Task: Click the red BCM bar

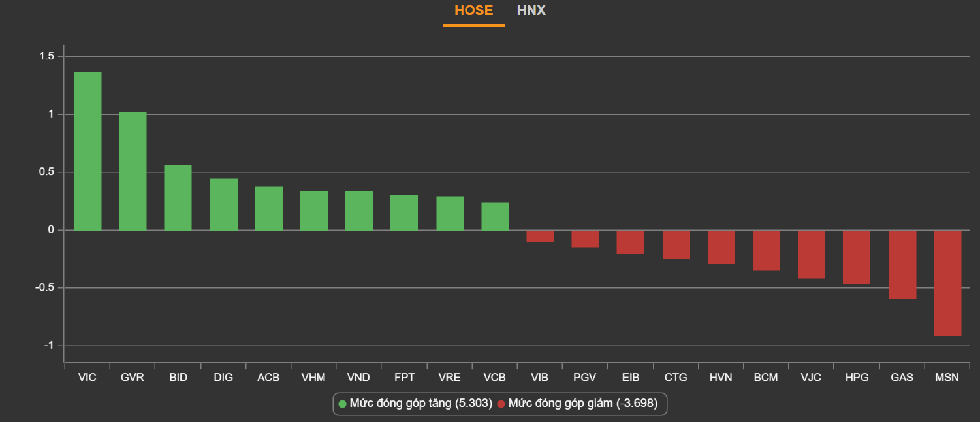Action: 766,250
